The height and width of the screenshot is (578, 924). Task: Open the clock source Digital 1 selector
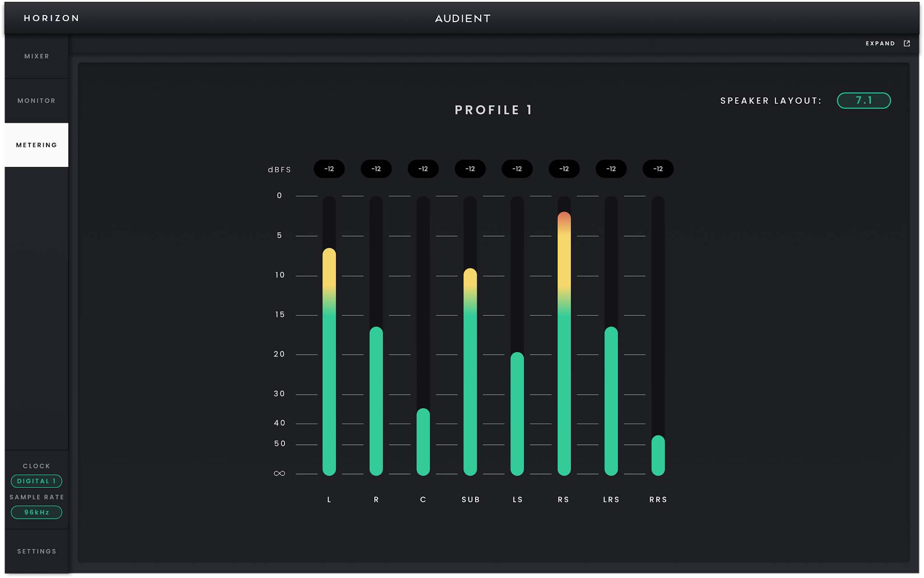click(x=37, y=481)
